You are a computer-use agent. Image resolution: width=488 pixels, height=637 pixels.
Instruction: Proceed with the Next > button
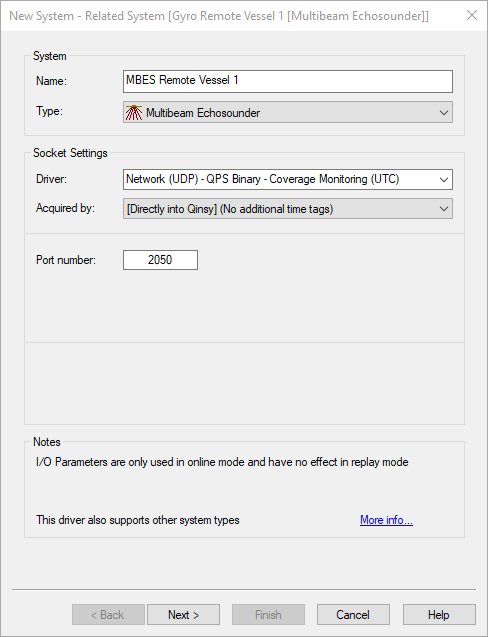183,615
